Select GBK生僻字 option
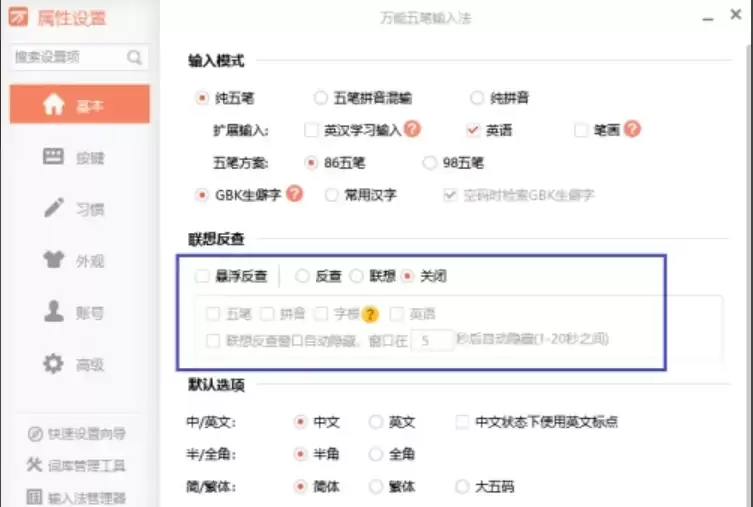The image size is (753, 507). pos(202,195)
